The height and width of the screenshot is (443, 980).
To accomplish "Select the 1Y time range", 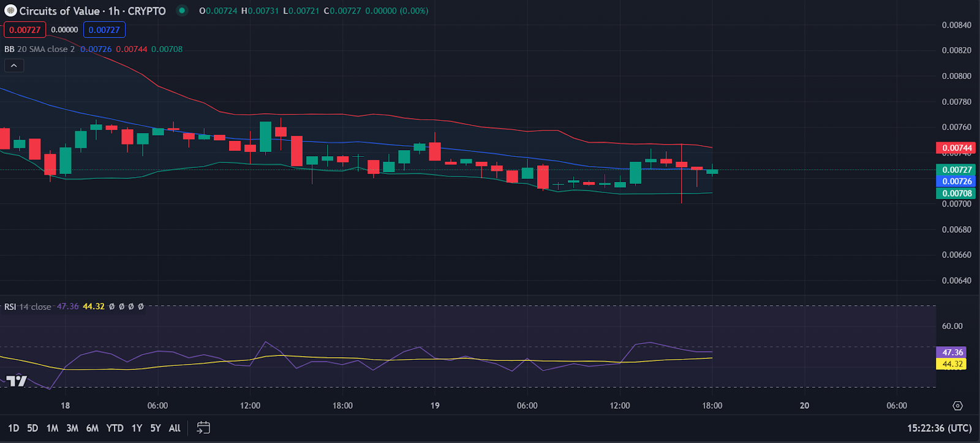I will click(x=137, y=428).
